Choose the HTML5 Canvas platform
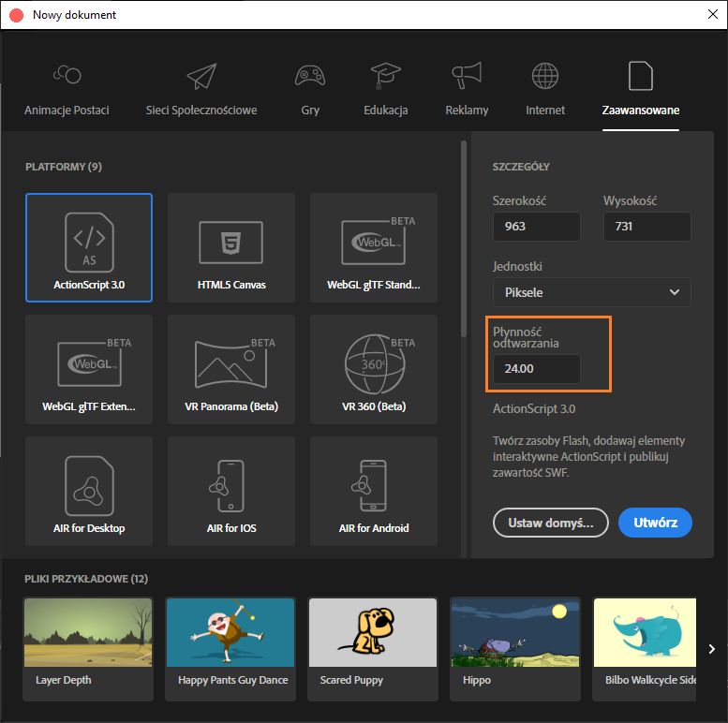728x723 pixels. (231, 248)
